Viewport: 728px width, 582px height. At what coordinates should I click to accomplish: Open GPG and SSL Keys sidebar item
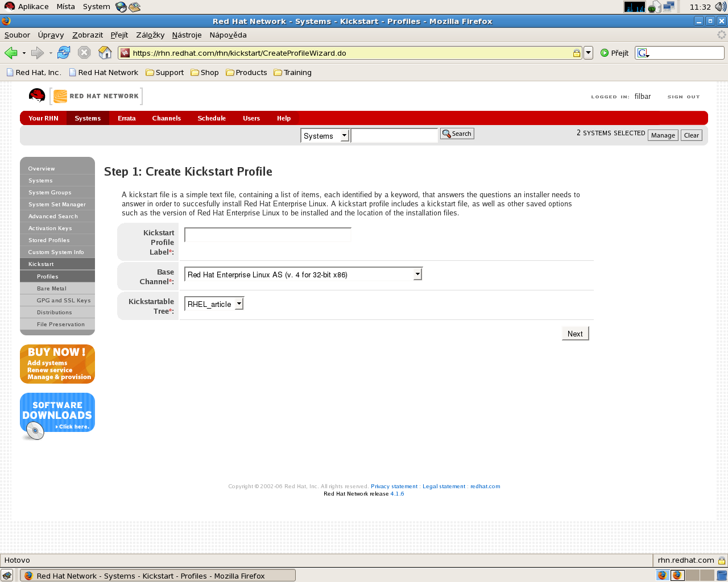tap(57, 301)
